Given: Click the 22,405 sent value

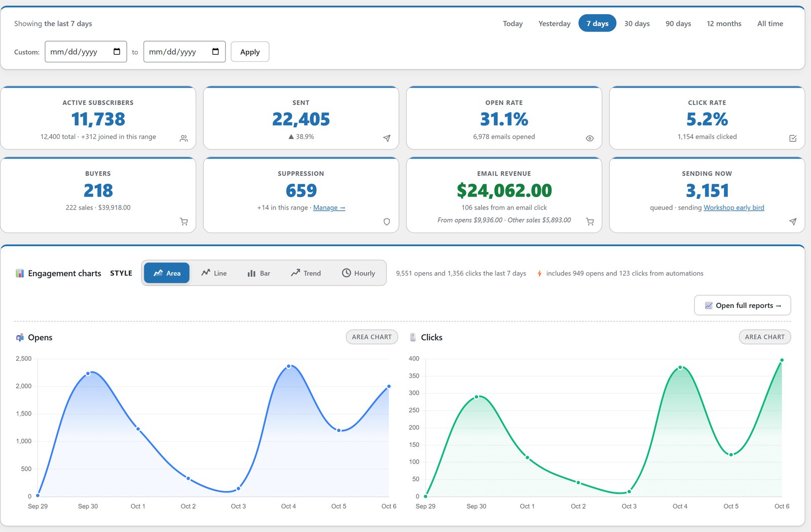Looking at the screenshot, I should click(301, 119).
